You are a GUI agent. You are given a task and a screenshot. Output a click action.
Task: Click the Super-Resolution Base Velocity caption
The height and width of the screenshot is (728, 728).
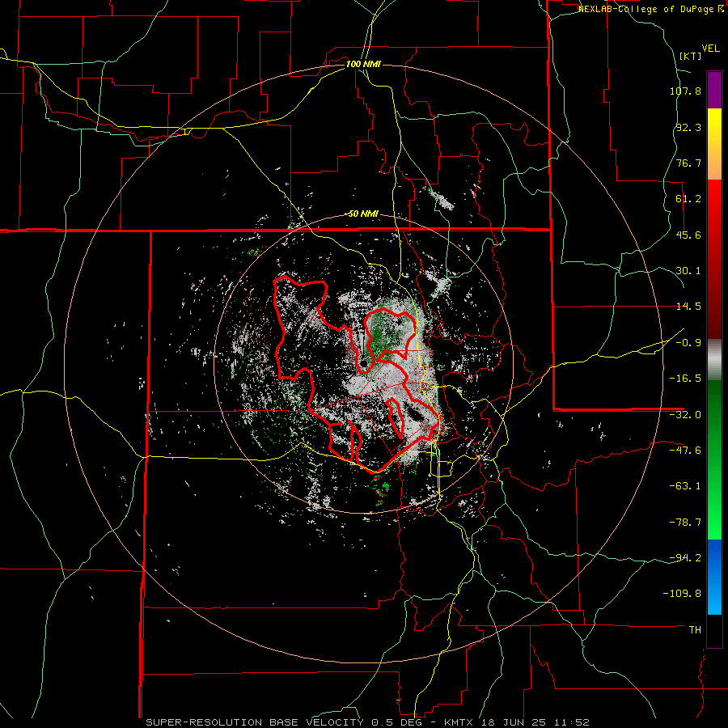pyautogui.click(x=367, y=722)
